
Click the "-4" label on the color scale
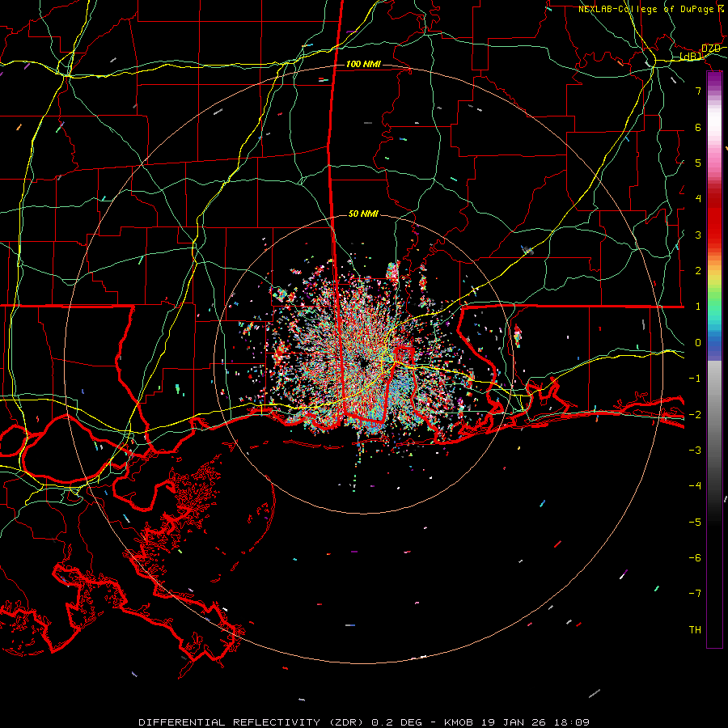click(695, 485)
